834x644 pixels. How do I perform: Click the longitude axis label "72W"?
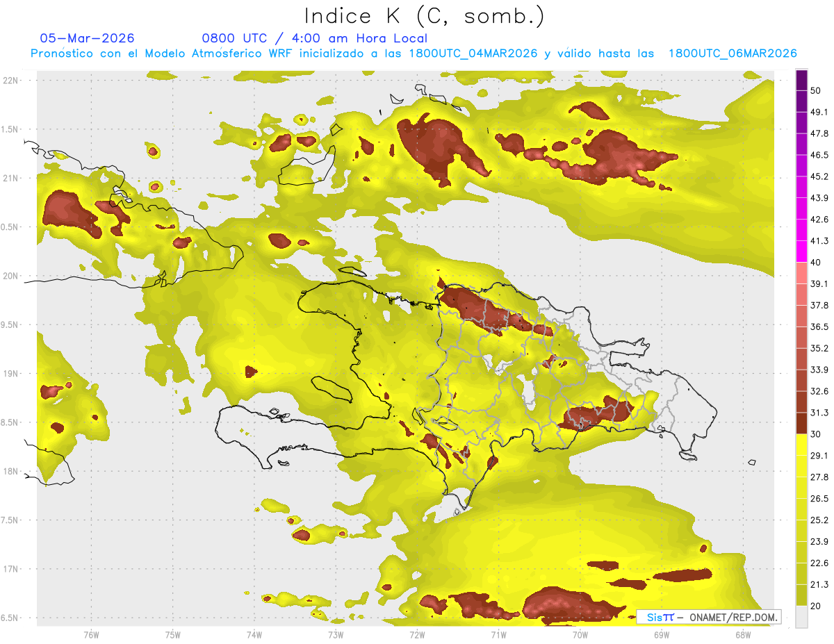[x=417, y=635]
